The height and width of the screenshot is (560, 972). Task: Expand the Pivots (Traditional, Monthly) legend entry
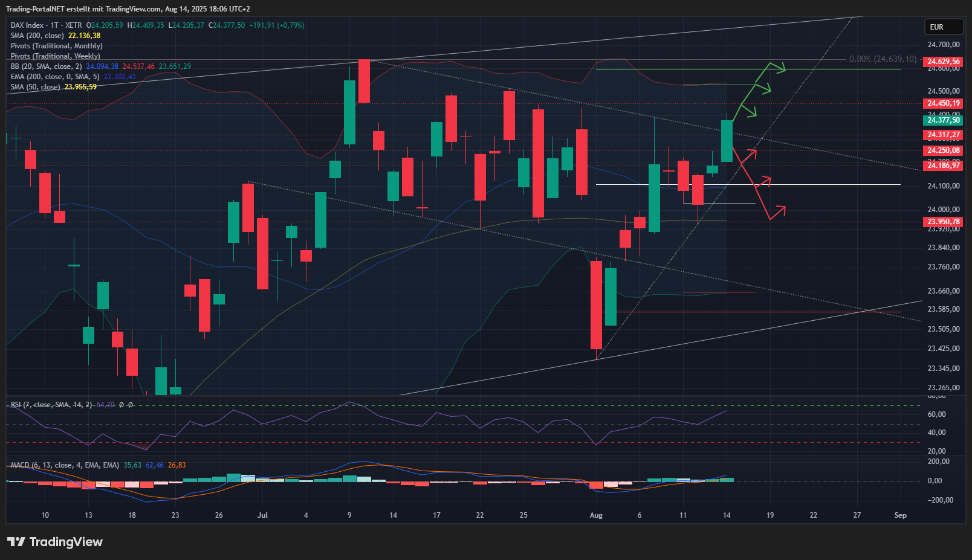(x=56, y=46)
